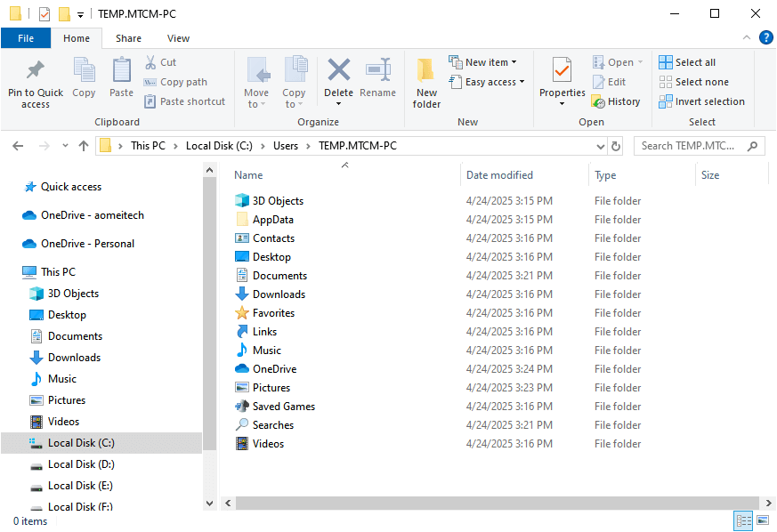
Task: Click the red X Delete icon
Action: (x=339, y=70)
